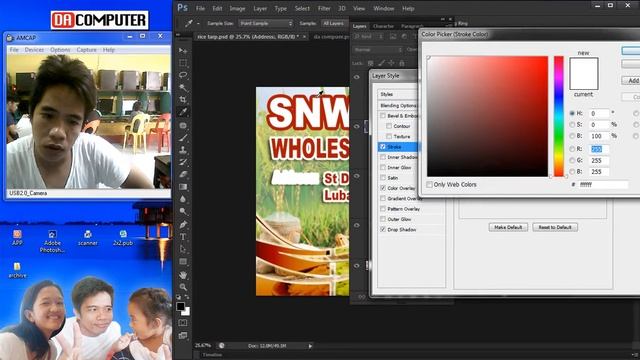Select the Gradient tool
The width and height of the screenshot is (640, 360).
click(183, 187)
